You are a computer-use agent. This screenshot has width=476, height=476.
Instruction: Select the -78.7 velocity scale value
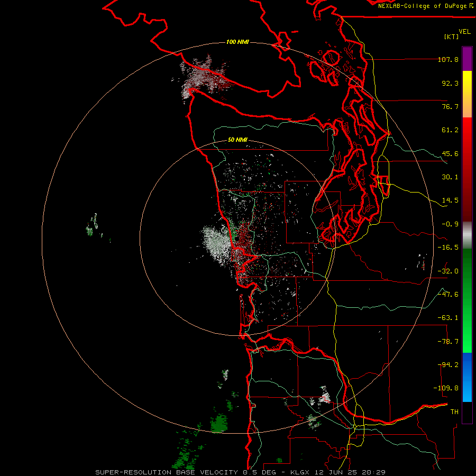coord(448,342)
